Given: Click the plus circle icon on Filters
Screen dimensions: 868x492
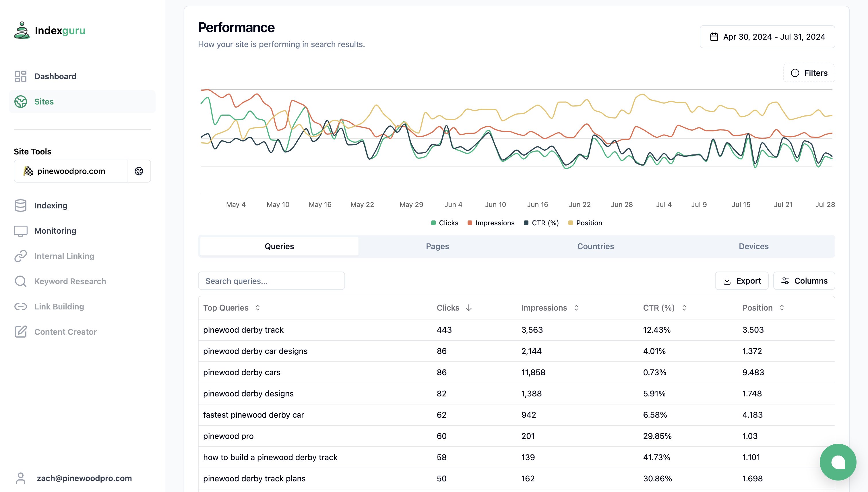Looking at the screenshot, I should click(x=795, y=73).
